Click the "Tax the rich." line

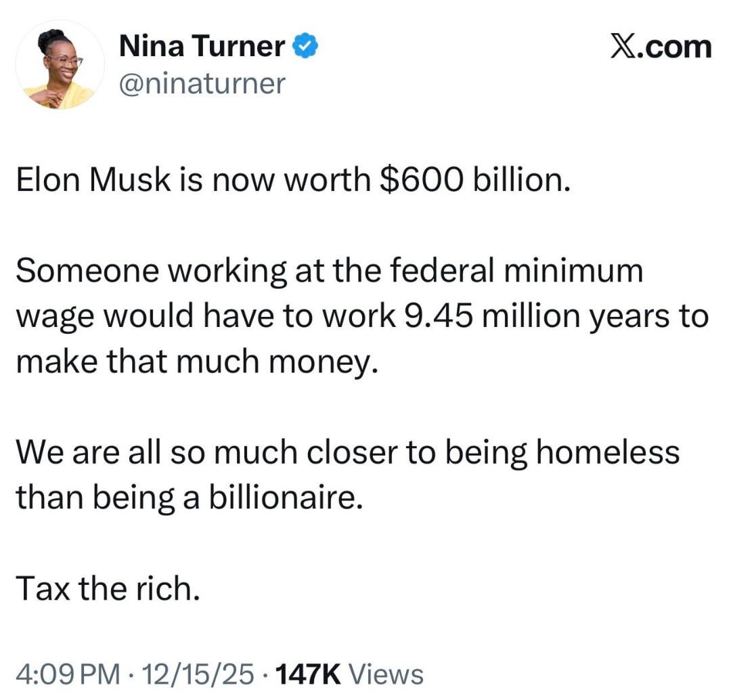tap(107, 588)
